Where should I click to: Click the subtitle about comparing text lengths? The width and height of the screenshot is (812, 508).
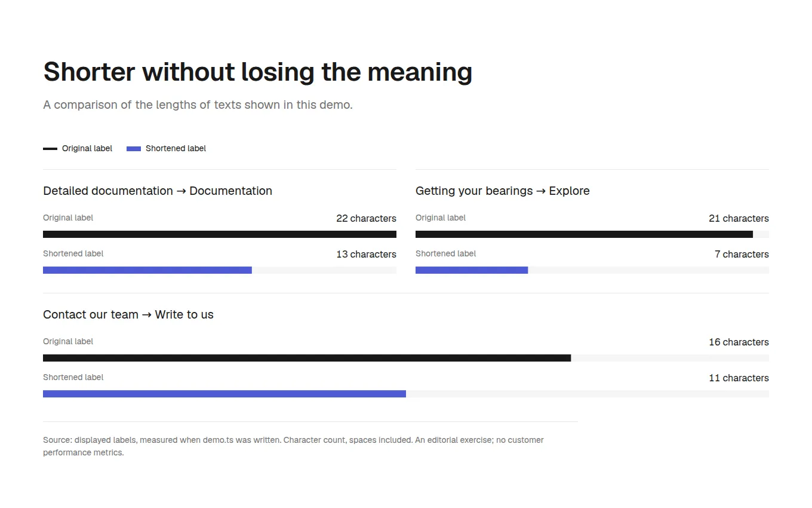click(198, 105)
